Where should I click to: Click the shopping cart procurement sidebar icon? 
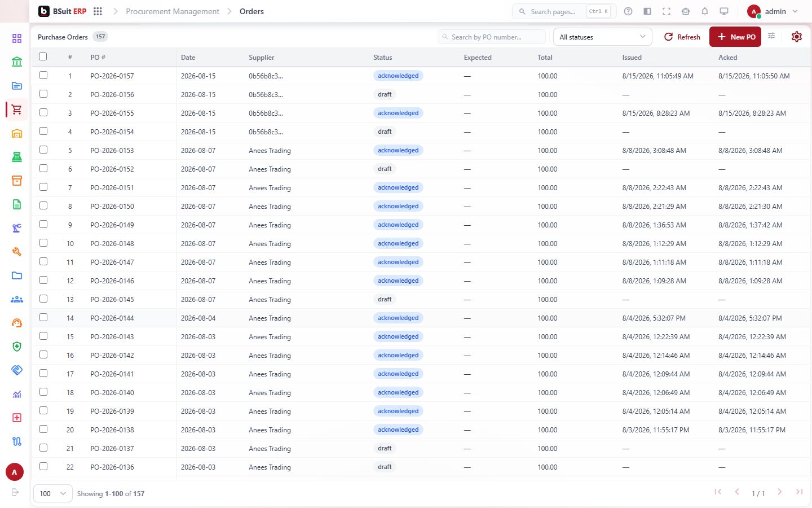tap(17, 110)
